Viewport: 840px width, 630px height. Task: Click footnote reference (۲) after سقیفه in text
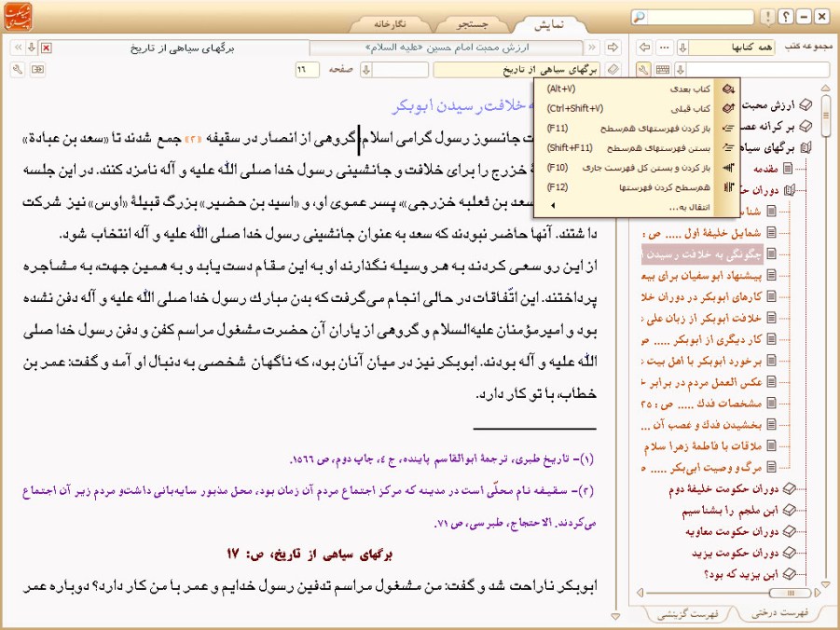[193, 139]
